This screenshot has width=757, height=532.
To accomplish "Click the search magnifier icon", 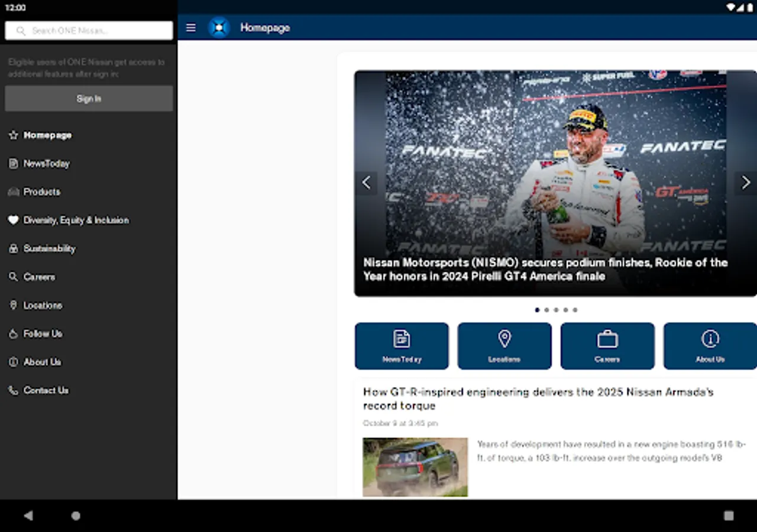I will [x=21, y=31].
